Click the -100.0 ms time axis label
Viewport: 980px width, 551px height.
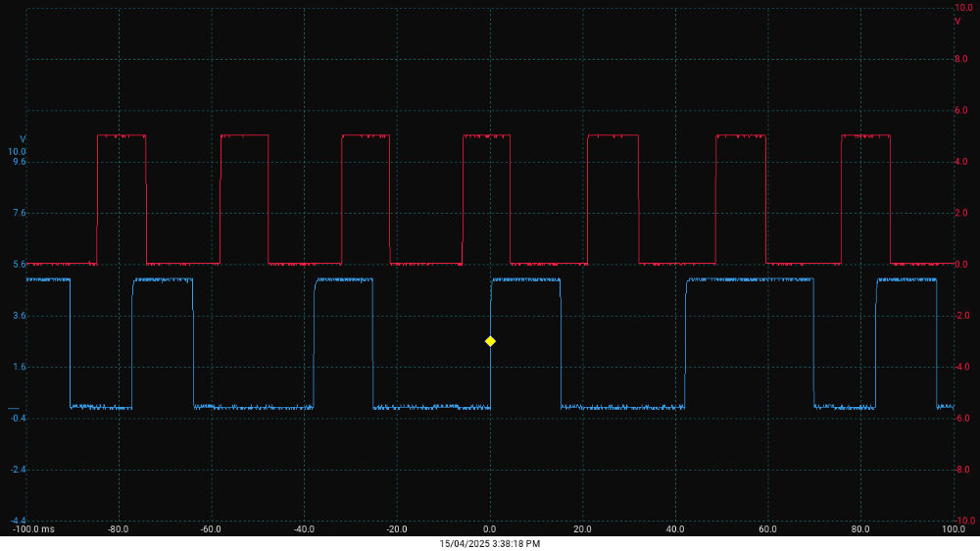[34, 529]
